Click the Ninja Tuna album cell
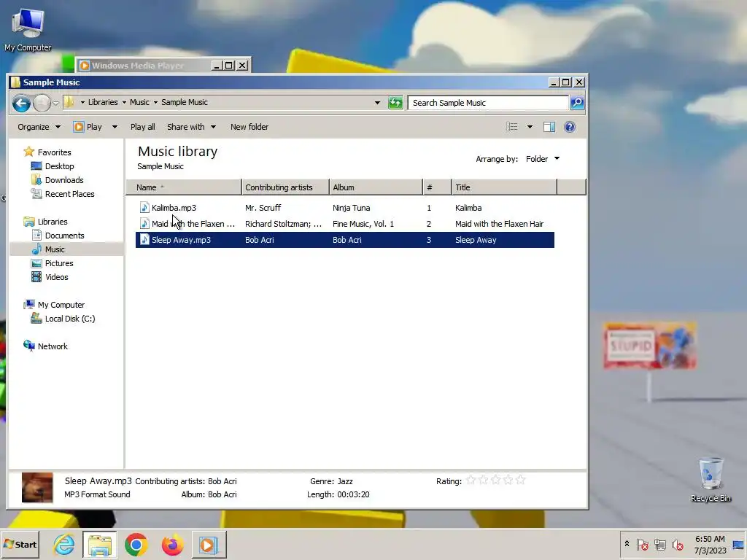747x560 pixels. pos(351,208)
